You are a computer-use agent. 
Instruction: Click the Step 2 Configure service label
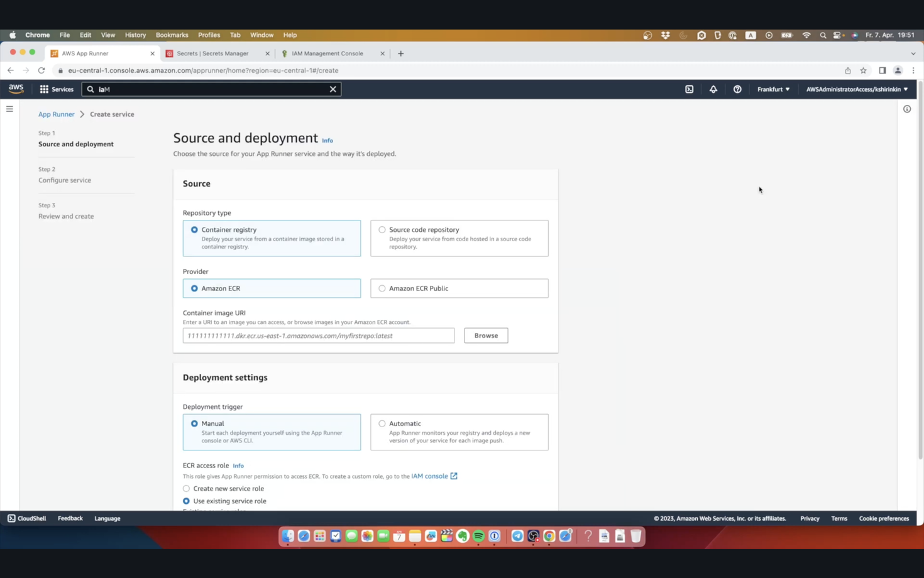[x=65, y=180]
